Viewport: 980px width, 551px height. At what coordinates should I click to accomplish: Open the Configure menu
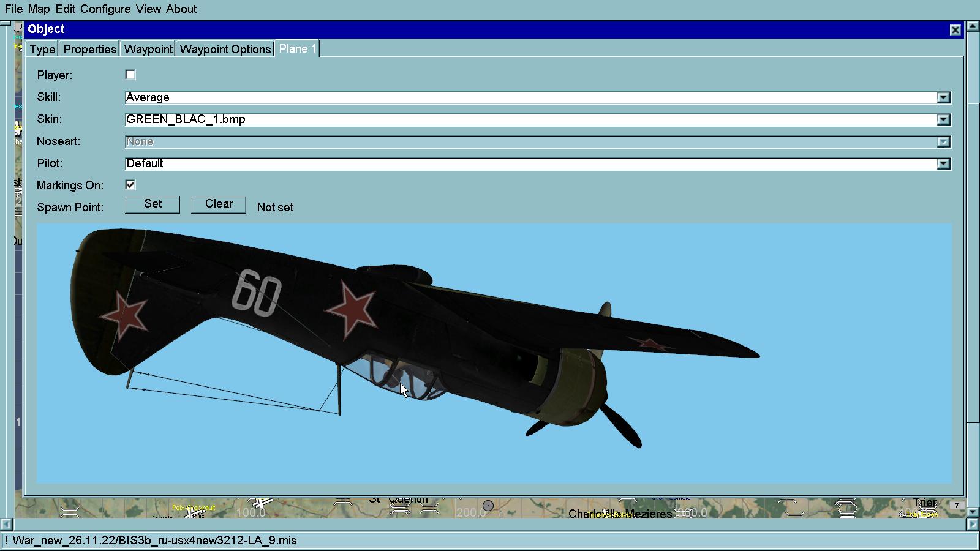[105, 9]
